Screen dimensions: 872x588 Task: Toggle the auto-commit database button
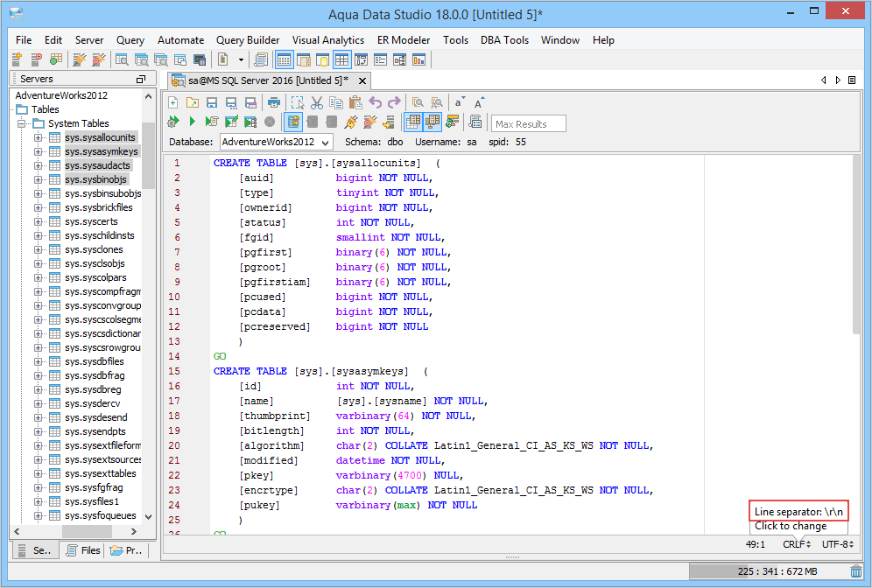click(x=293, y=122)
